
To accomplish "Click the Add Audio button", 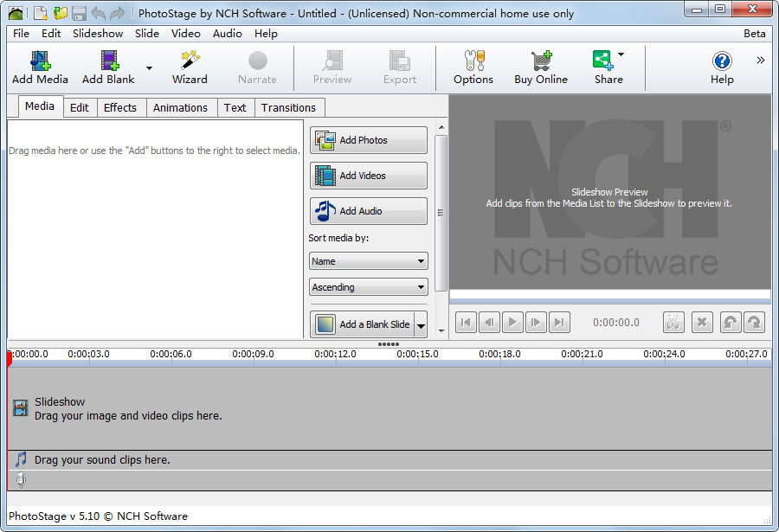I will click(368, 211).
